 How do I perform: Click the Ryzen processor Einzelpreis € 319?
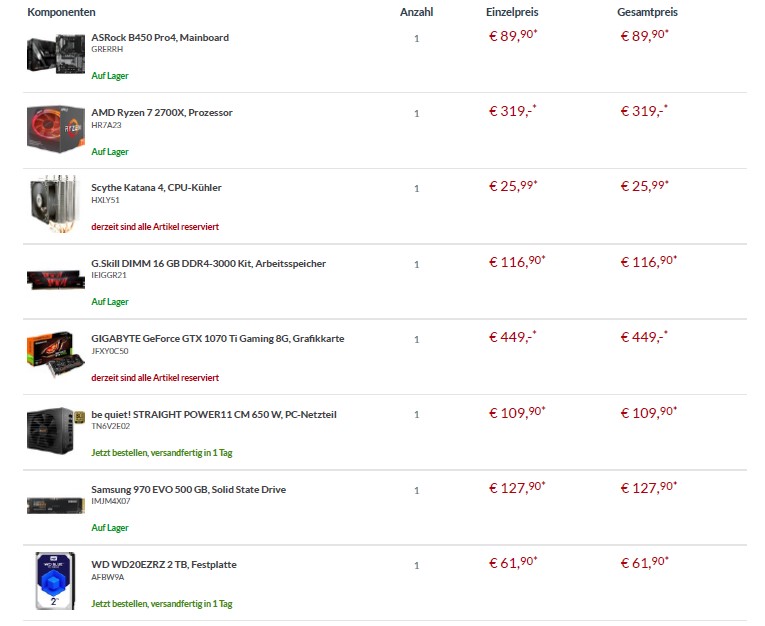[x=512, y=111]
